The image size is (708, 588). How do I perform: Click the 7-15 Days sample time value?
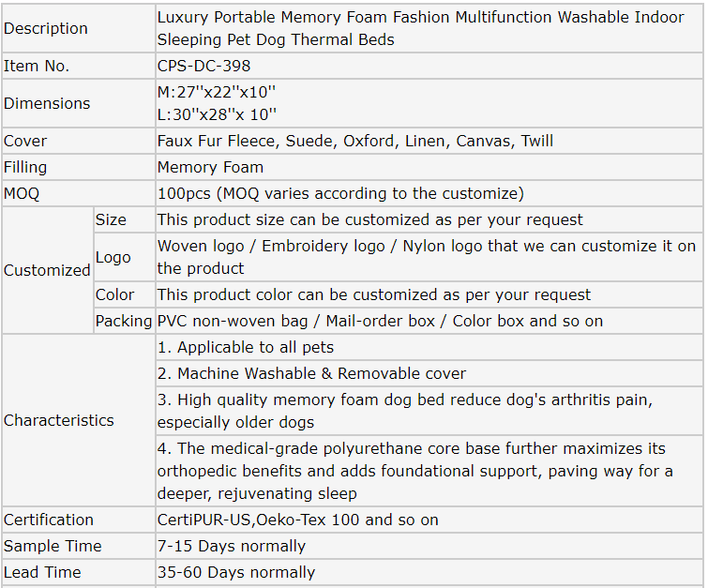[x=231, y=546]
